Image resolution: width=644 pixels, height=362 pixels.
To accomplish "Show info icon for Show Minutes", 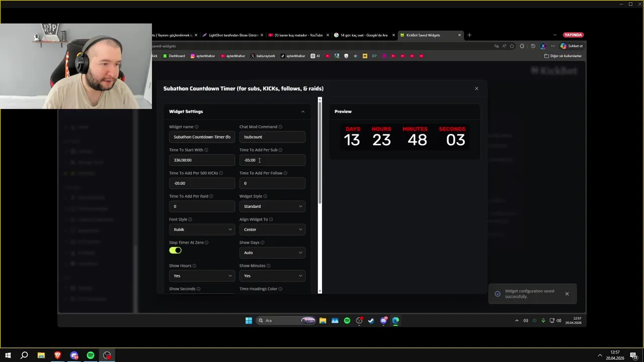I will [268, 265].
